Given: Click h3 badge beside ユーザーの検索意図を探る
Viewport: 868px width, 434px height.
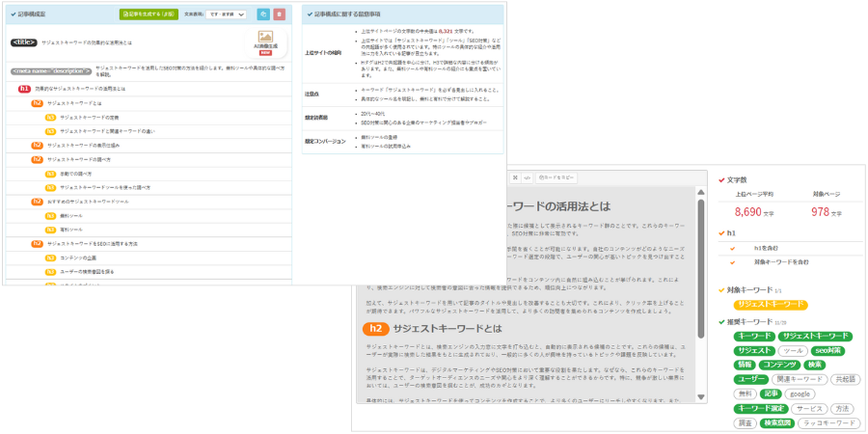Looking at the screenshot, I should (x=50, y=271).
